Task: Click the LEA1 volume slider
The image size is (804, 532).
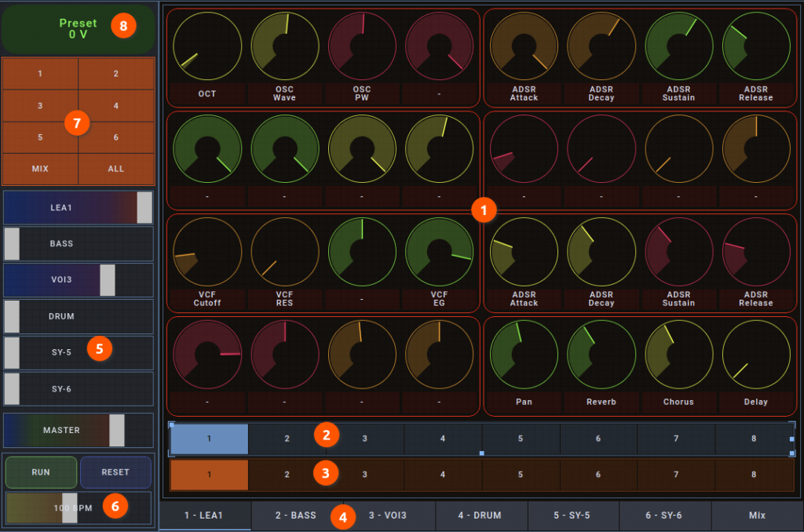Action: pyautogui.click(x=78, y=208)
